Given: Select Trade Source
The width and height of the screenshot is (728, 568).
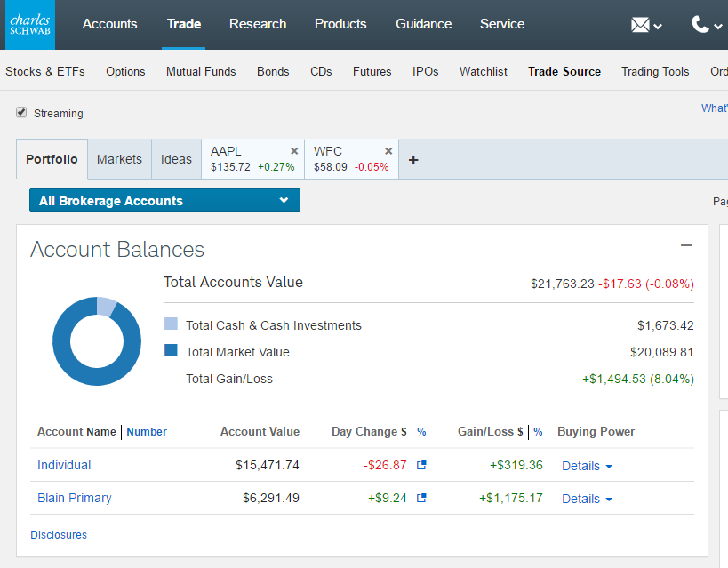Looking at the screenshot, I should (564, 71).
